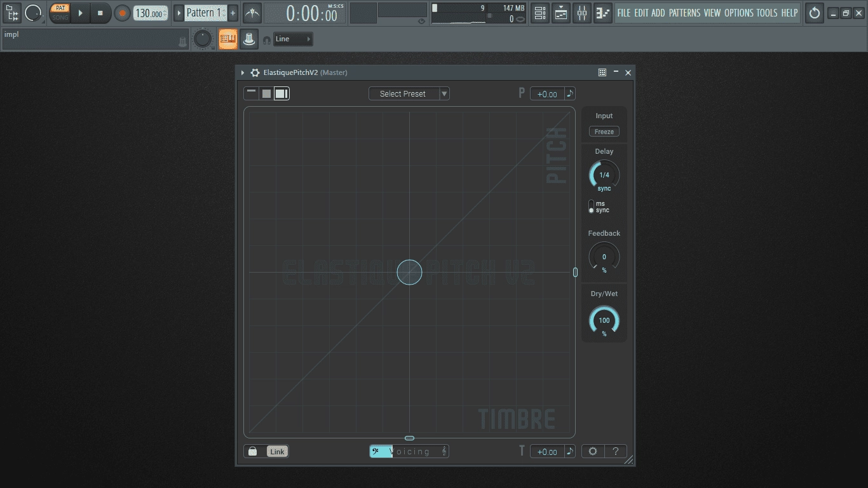The width and height of the screenshot is (868, 488).
Task: Click the knob-shaped toolbar icon beside keyboard
Action: [x=249, y=39]
